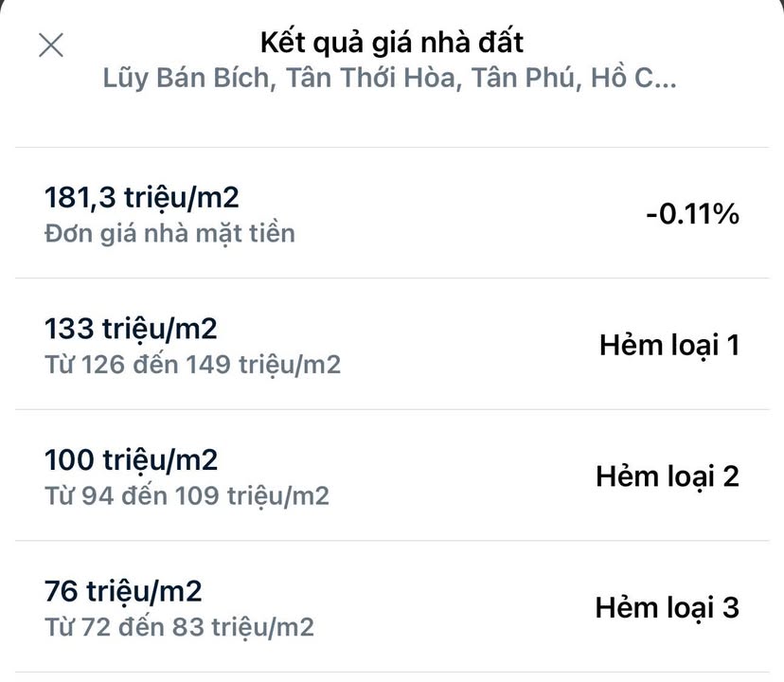Screen dimensions: 784x682
Task: Choose the "Hẻm loại 2" label
Action: click(667, 476)
